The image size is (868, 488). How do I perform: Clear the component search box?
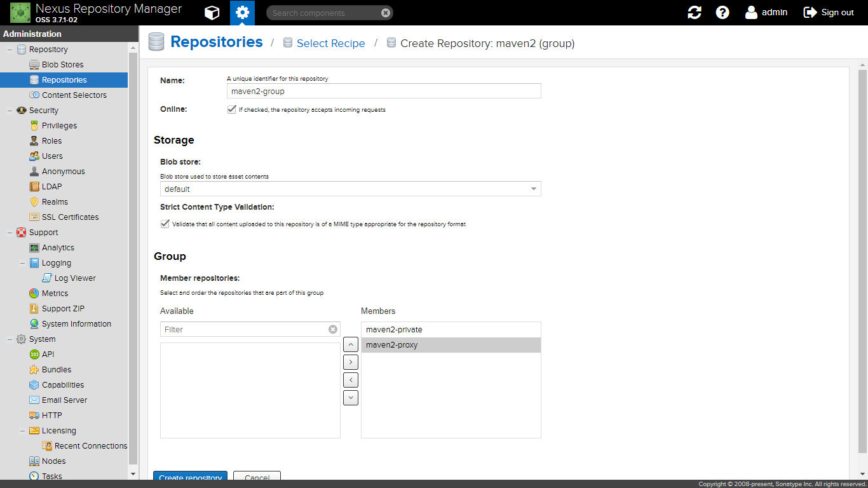386,13
